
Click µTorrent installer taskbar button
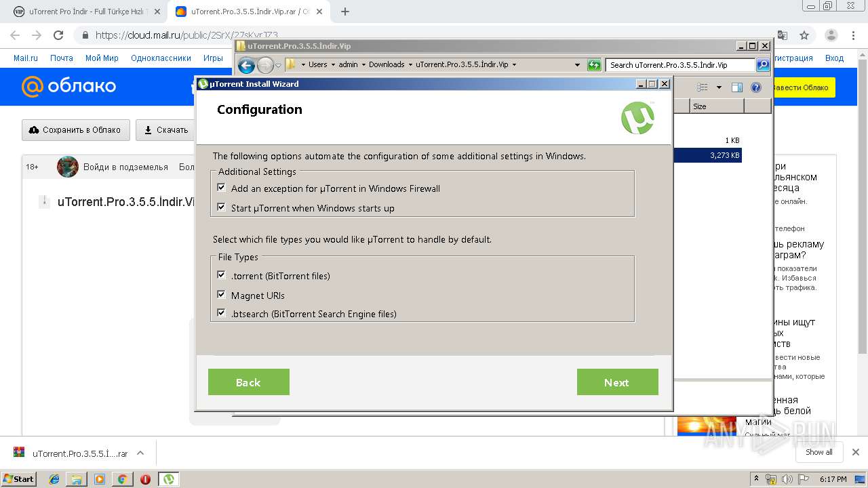(x=169, y=479)
